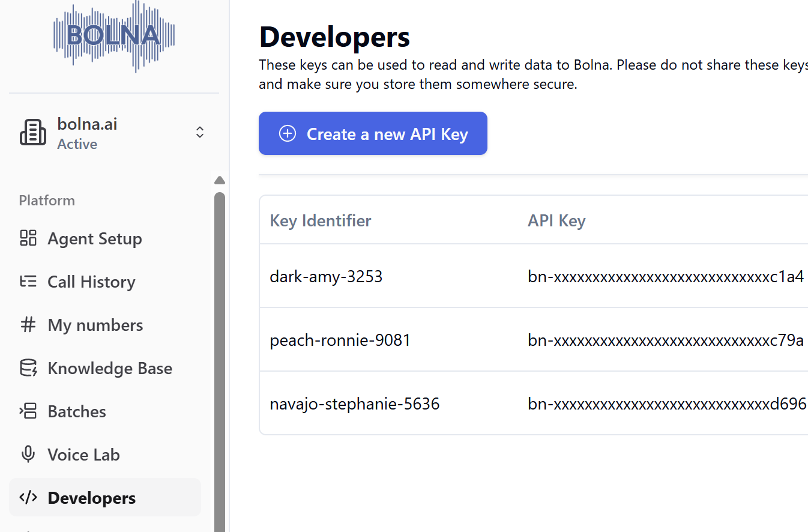The image size is (808, 532).
Task: Select the Knowledge Base database icon
Action: point(28,368)
